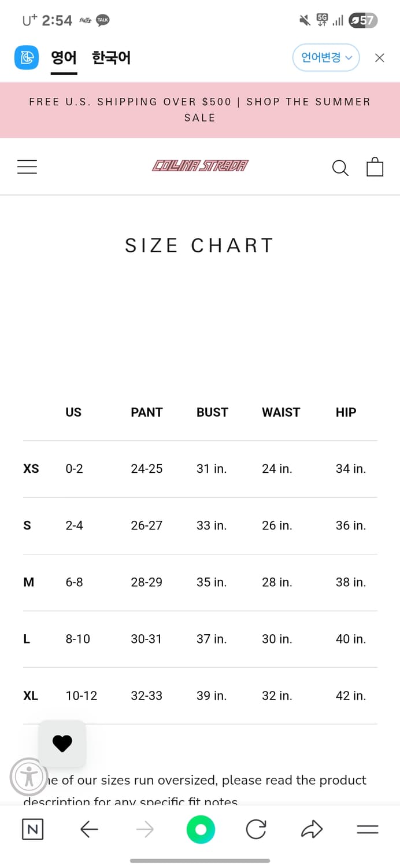The height and width of the screenshot is (868, 400).
Task: Tap the search magnifier icon
Action: (x=340, y=168)
